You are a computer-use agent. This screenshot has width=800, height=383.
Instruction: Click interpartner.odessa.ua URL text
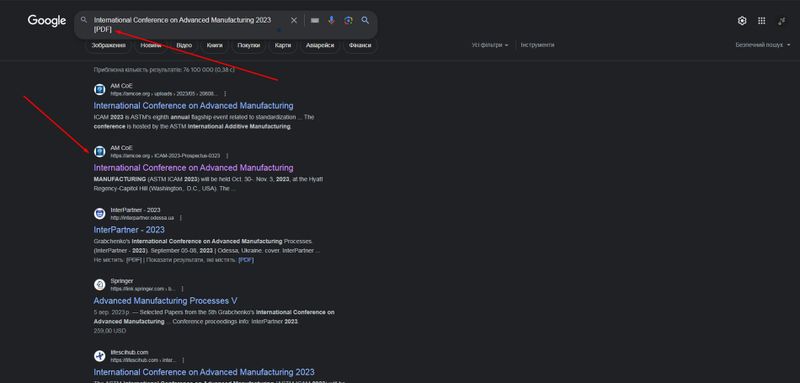click(x=142, y=218)
